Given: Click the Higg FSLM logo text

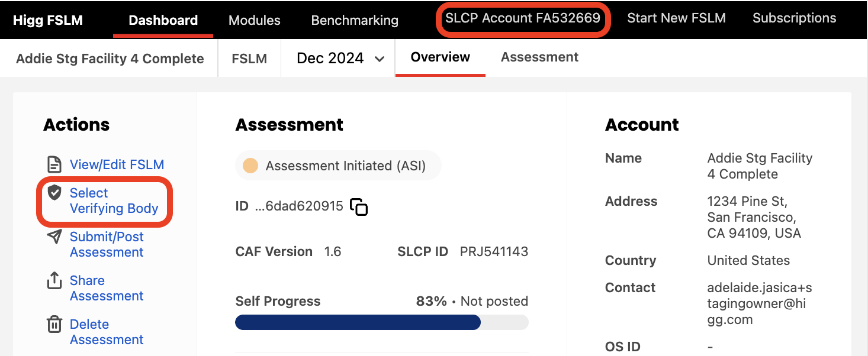Looking at the screenshot, I should click(x=48, y=20).
